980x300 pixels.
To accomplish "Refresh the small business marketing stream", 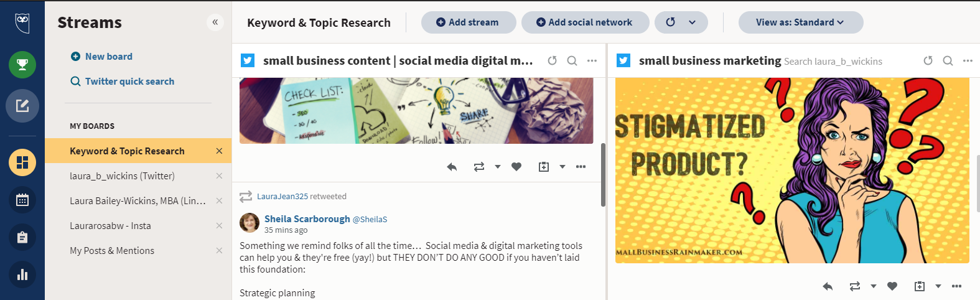I will [928, 60].
